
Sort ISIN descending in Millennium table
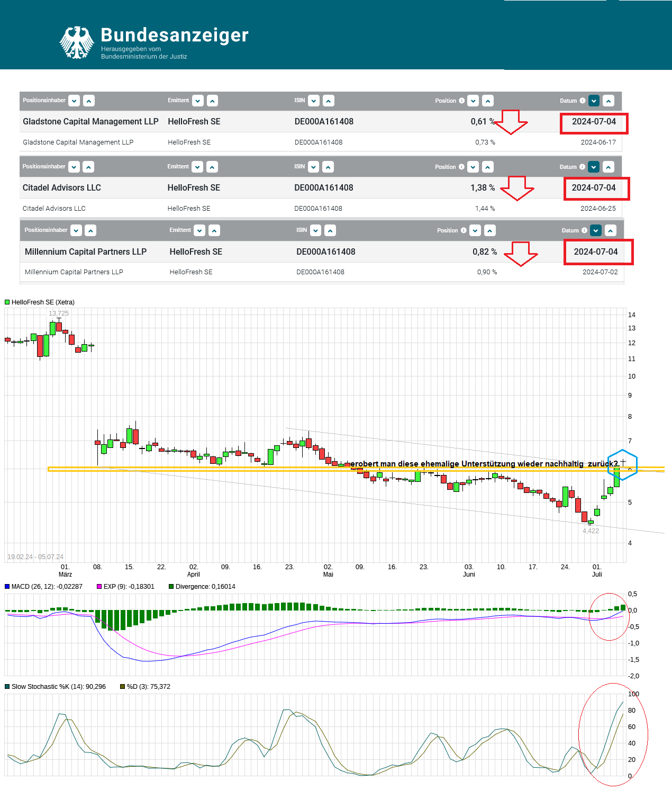point(316,230)
